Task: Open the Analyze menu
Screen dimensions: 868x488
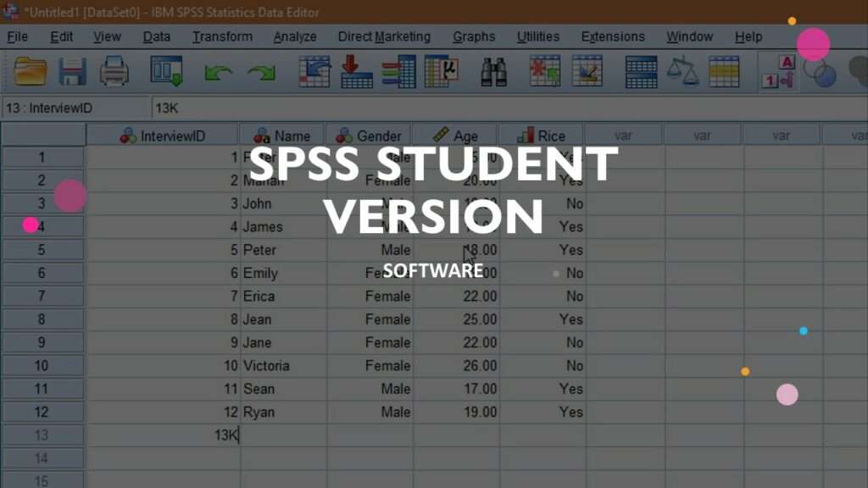Action: pos(295,36)
